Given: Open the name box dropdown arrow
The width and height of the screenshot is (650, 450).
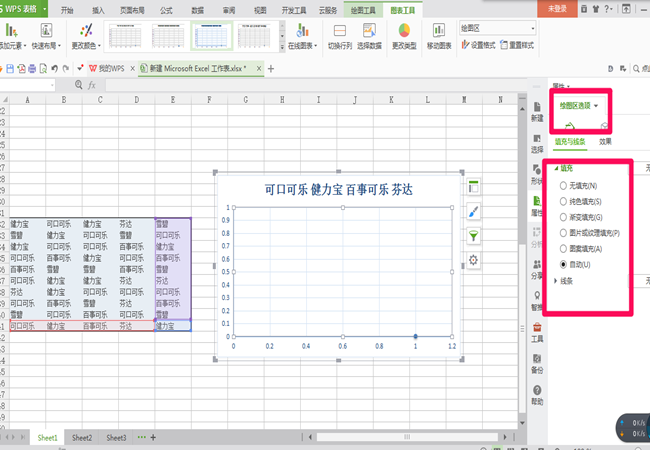Looking at the screenshot, I should [x=52, y=85].
